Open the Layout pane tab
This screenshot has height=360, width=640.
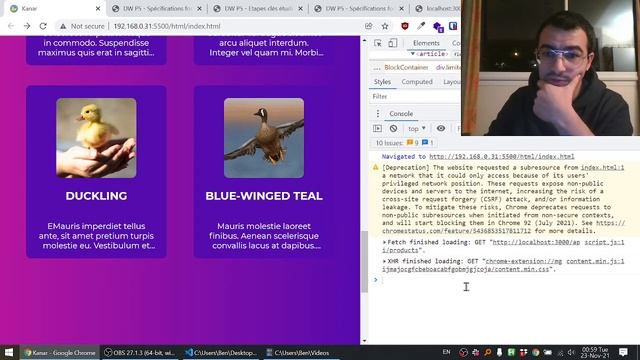(x=451, y=82)
